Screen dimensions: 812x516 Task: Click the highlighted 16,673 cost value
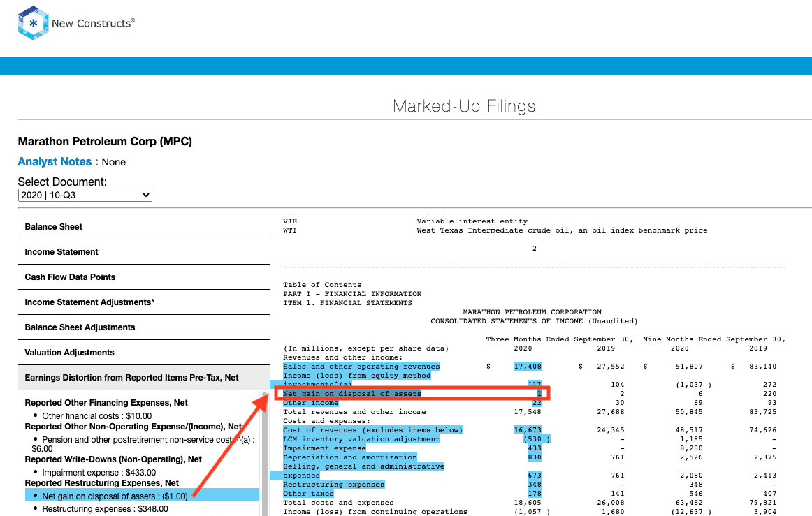(528, 430)
